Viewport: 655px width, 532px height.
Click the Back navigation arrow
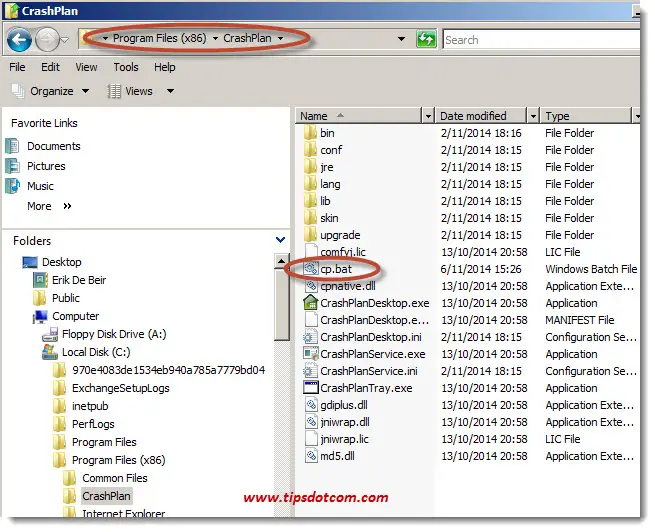(x=19, y=40)
